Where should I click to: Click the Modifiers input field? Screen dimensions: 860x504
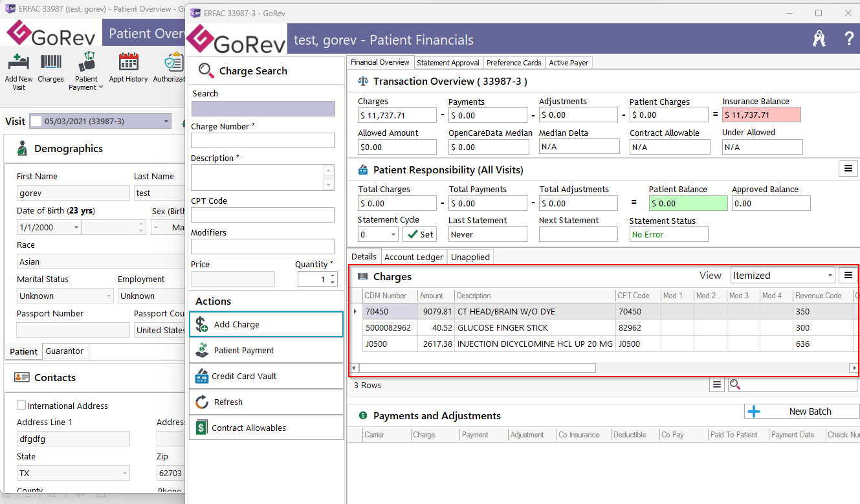click(x=263, y=247)
